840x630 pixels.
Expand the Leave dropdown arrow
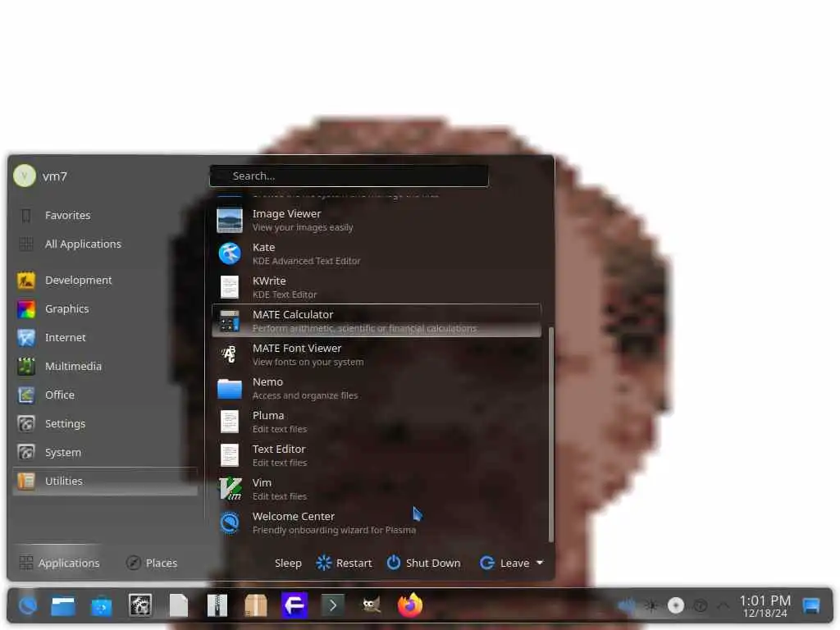(x=540, y=563)
